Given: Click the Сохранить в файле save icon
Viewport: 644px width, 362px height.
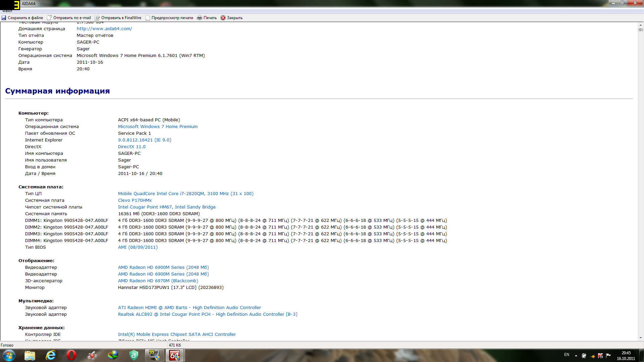Looking at the screenshot, I should tap(4, 18).
